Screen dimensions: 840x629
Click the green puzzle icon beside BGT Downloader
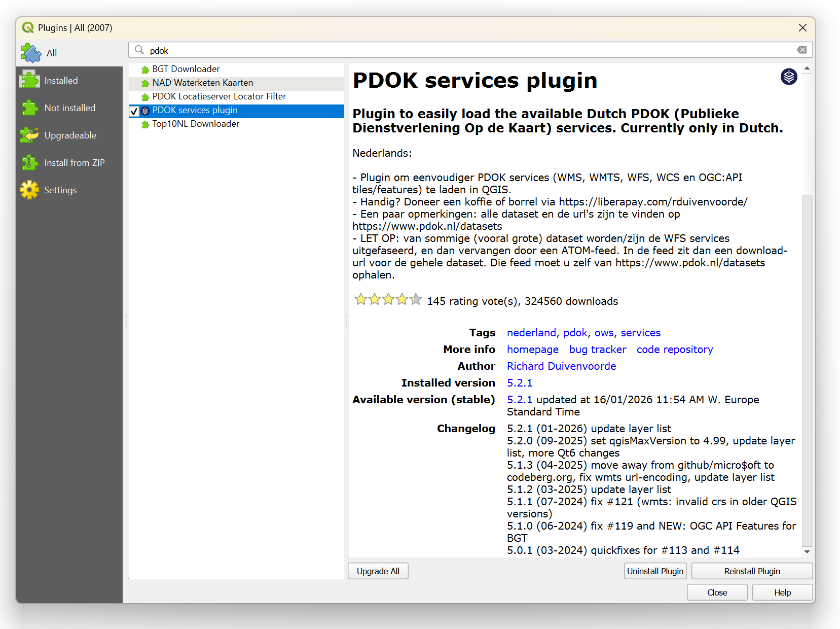tap(145, 69)
